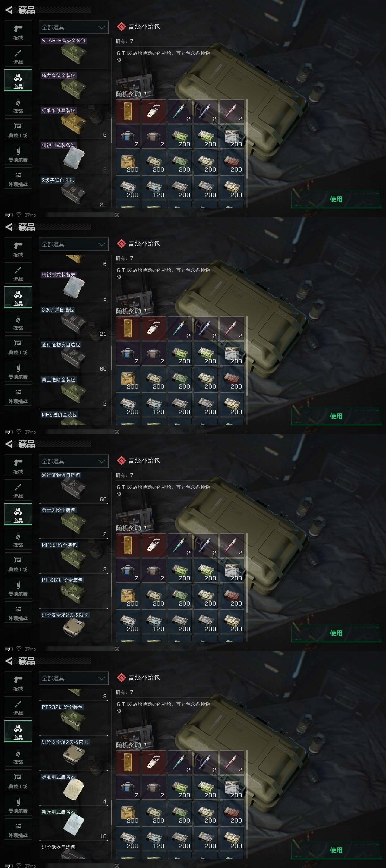Click the green 使用 button in topmost screen
The width and height of the screenshot is (386, 868).
[336, 199]
